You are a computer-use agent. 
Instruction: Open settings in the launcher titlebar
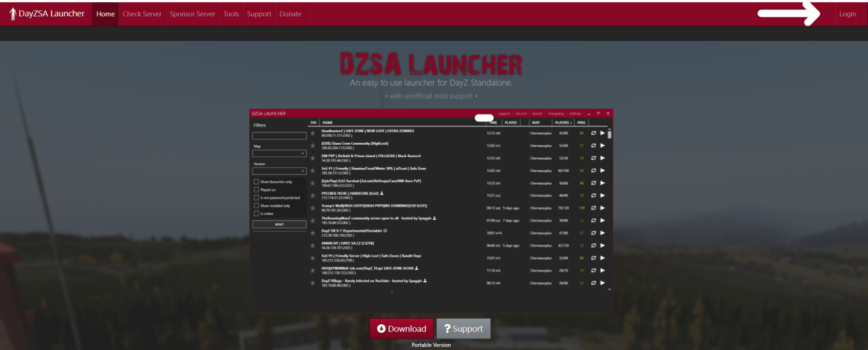coord(575,113)
